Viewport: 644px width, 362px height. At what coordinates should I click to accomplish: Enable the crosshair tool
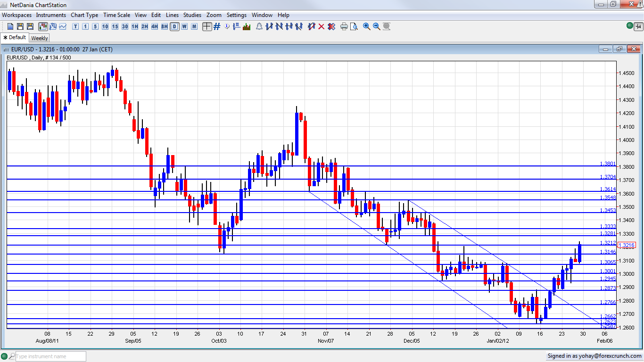pyautogui.click(x=206, y=26)
